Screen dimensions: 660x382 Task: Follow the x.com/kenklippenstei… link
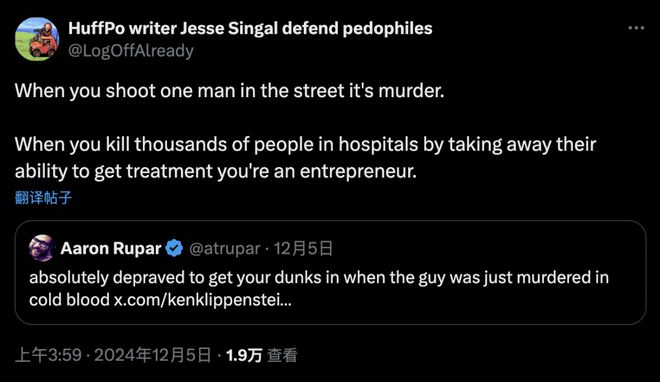tap(202, 300)
